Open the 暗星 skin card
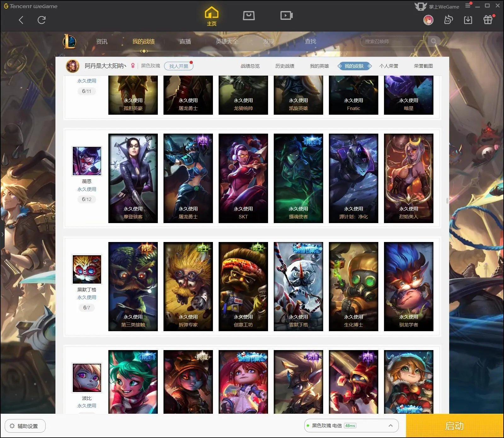This screenshot has height=438, width=504. click(x=409, y=95)
